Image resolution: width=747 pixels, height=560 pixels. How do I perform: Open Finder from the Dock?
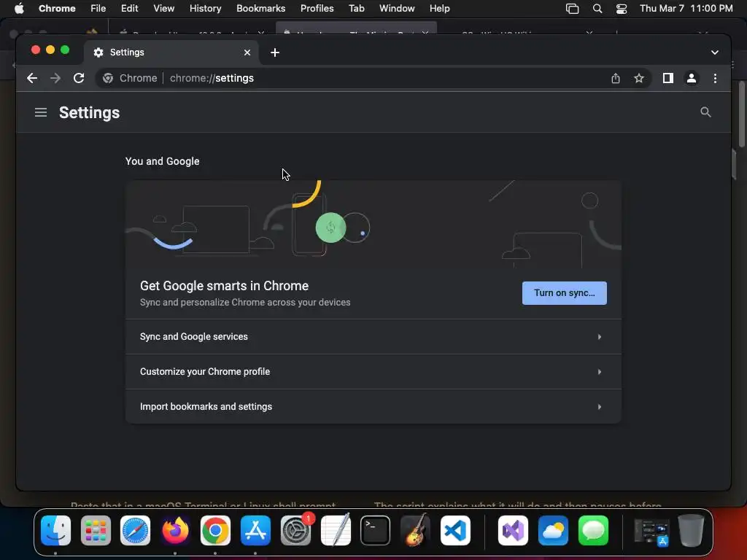55,531
